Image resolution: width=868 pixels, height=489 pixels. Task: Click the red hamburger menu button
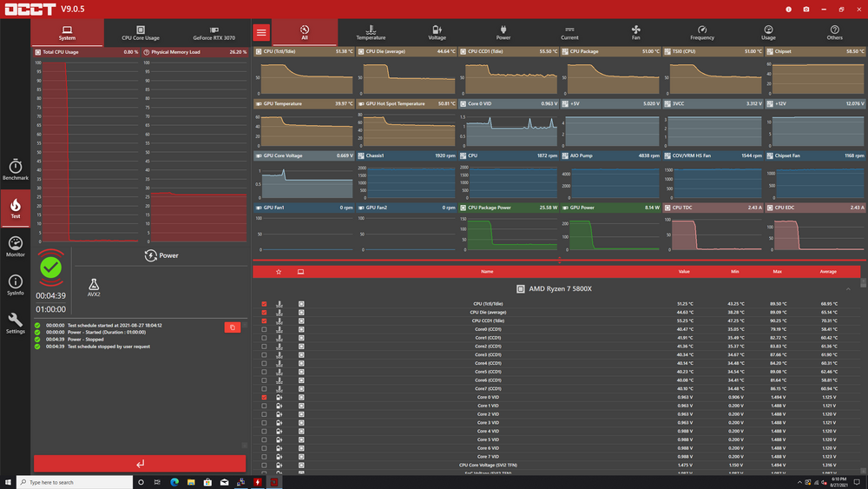coord(261,32)
